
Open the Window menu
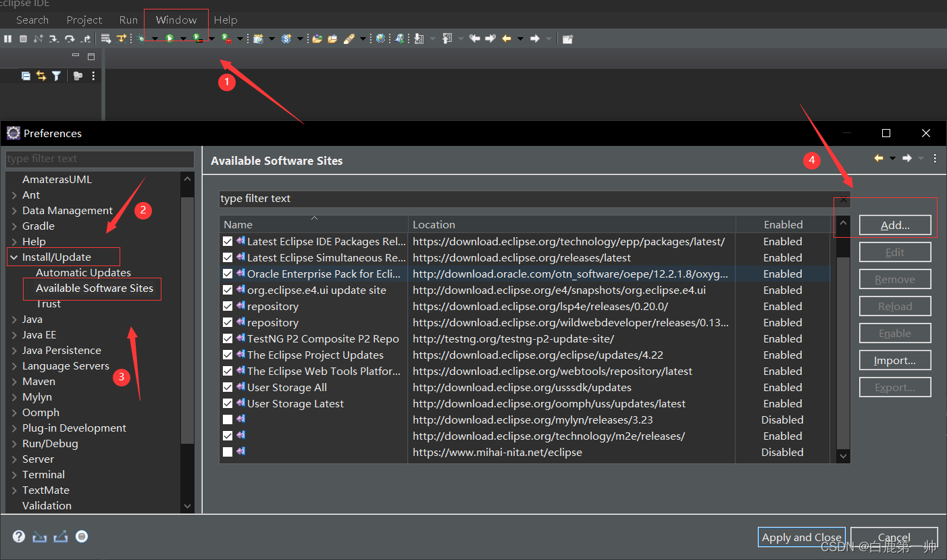pos(176,20)
